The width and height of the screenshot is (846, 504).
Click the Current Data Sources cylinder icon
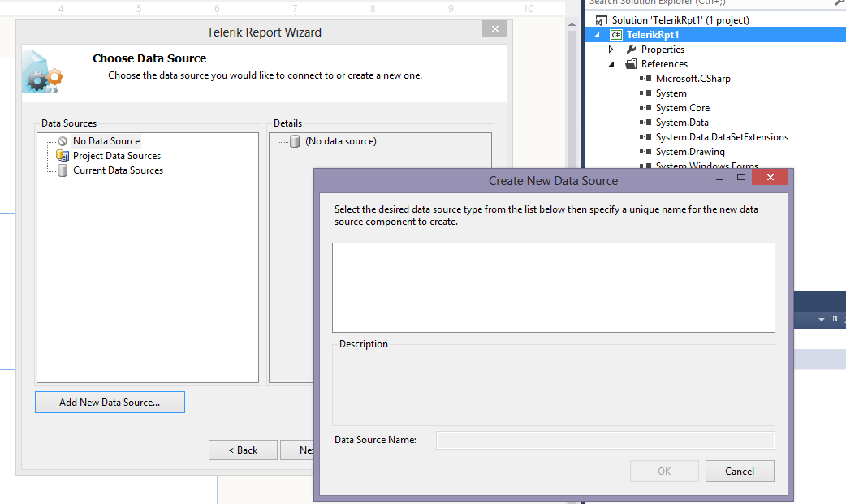point(63,170)
